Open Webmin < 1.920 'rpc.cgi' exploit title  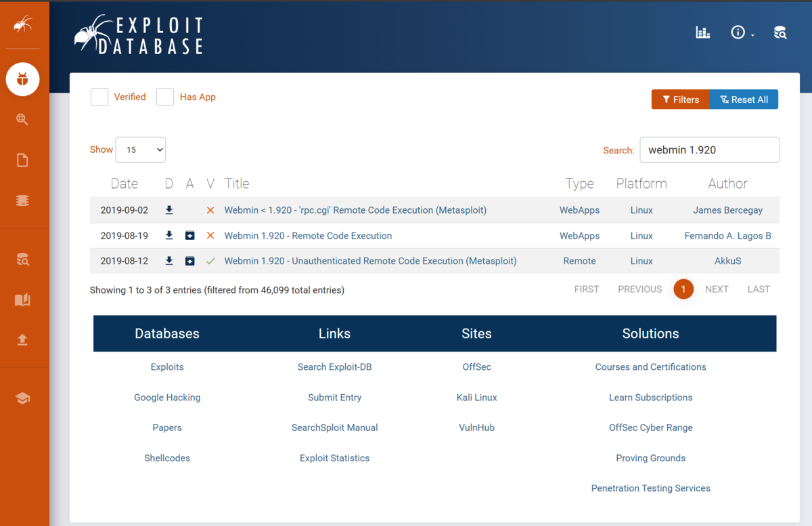(x=355, y=210)
